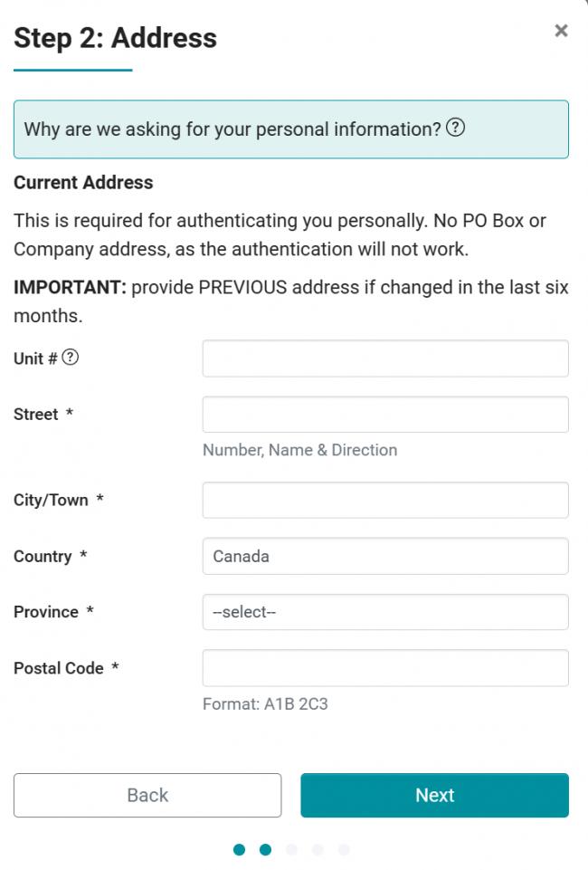Open the Unit # help tooltip icon
The image size is (588, 870).
pyautogui.click(x=70, y=358)
